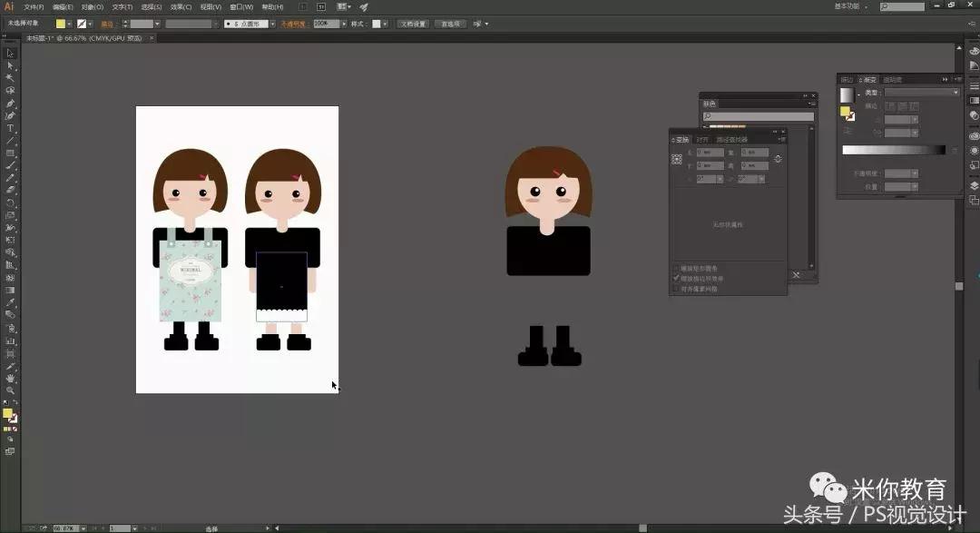980x533 pixels.
Task: Pick the Pen tool
Action: pos(10,104)
